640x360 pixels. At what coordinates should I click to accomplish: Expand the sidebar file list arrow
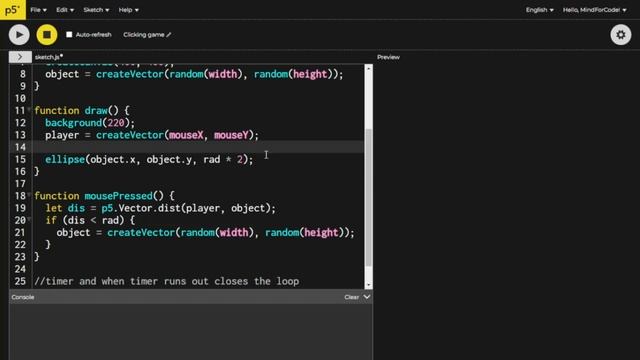20,57
